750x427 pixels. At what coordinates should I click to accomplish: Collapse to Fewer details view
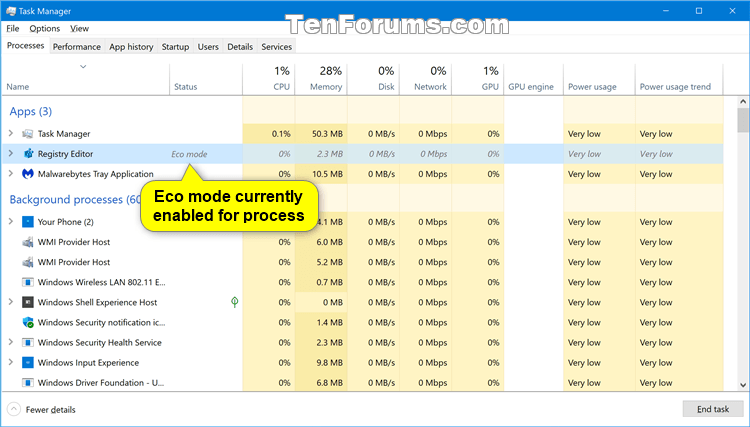pyautogui.click(x=42, y=409)
